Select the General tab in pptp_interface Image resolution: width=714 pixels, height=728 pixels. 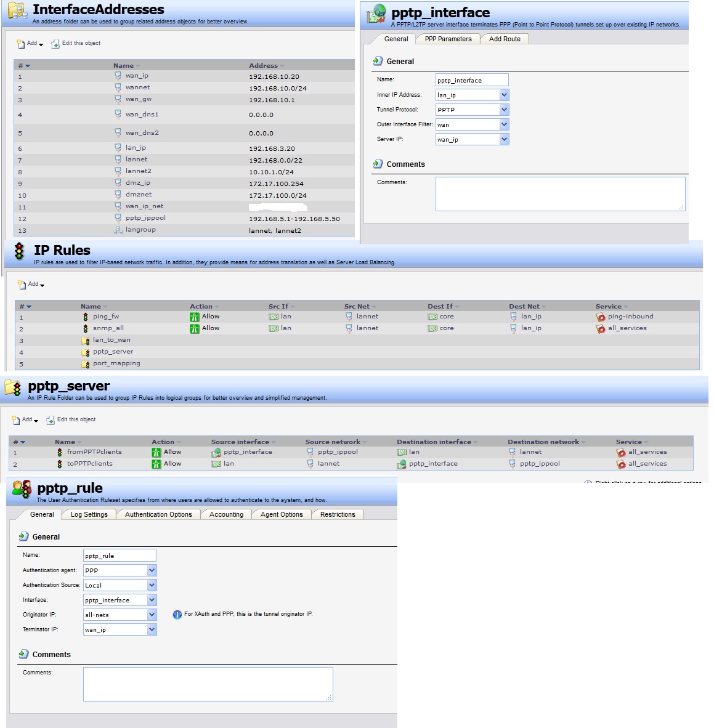pos(396,39)
